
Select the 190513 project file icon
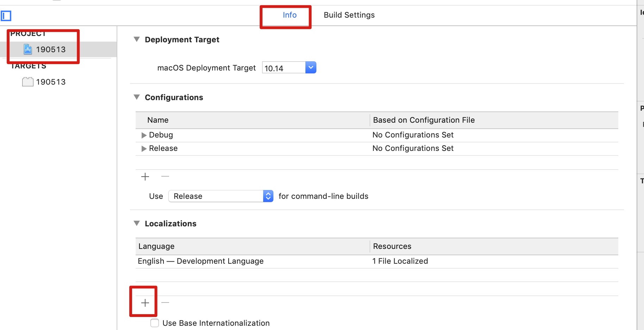pos(28,49)
